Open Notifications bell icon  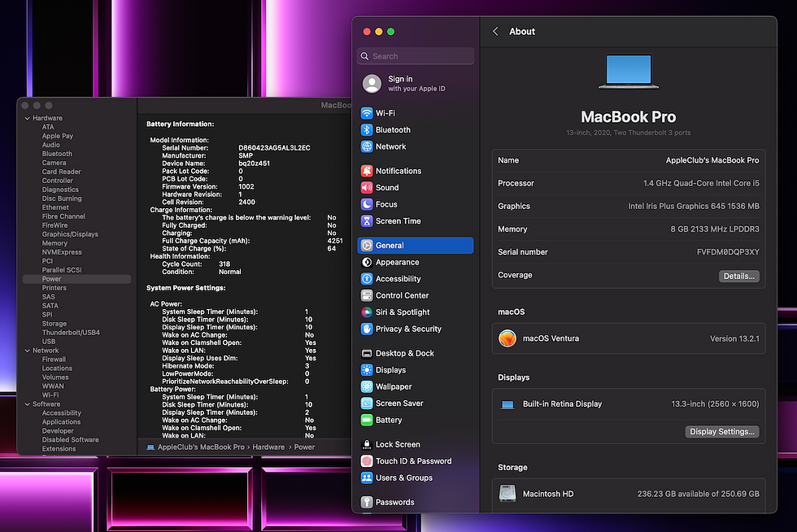pos(367,172)
